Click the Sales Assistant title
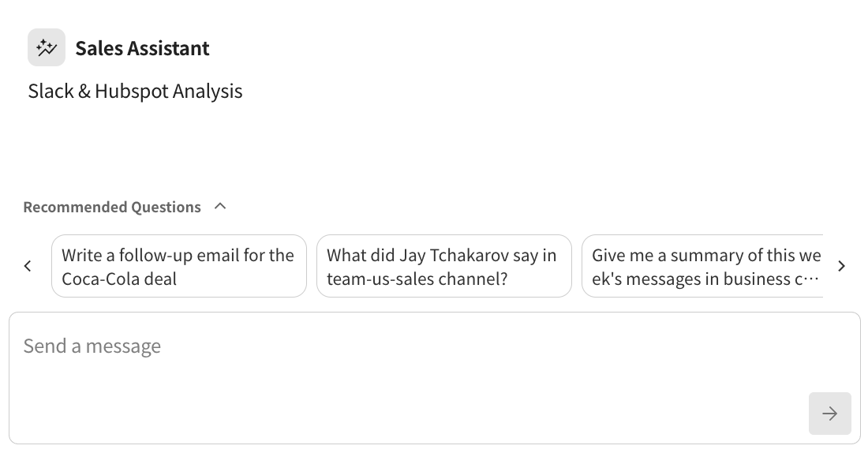Screen dimensions: 868x453 [x=142, y=48]
